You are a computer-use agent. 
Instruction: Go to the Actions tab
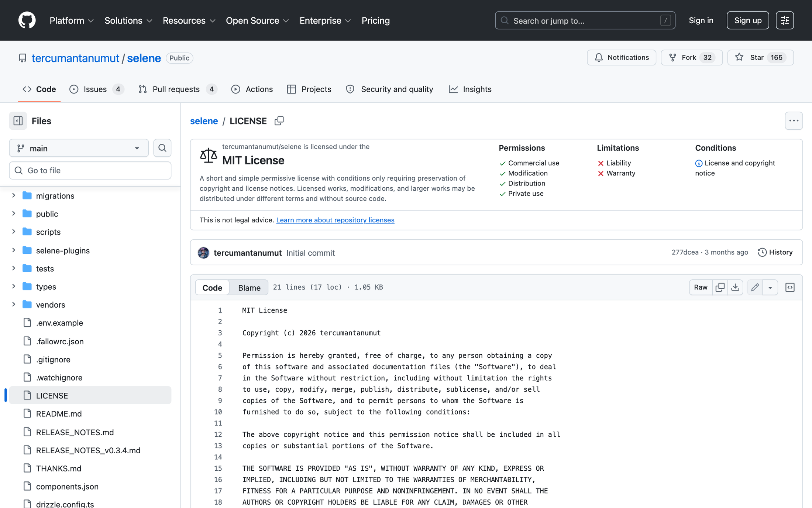click(x=252, y=89)
